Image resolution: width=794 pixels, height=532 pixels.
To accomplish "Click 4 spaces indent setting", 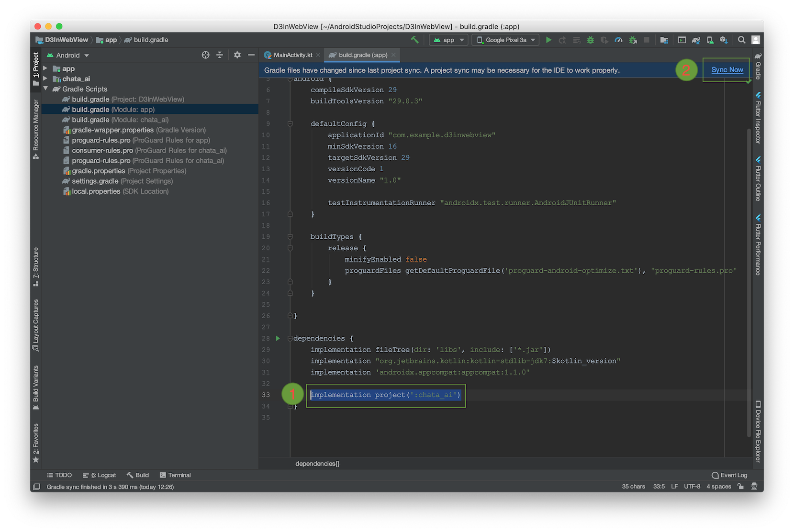I will [x=719, y=487].
